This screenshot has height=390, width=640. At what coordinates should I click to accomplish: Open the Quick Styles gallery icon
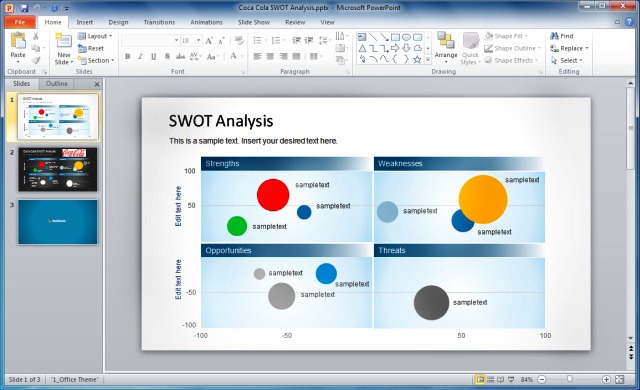470,41
